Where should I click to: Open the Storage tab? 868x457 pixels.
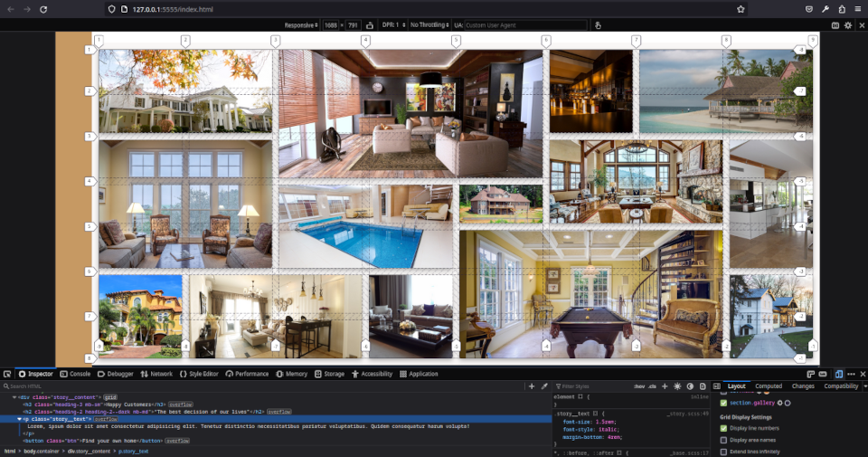[329, 374]
